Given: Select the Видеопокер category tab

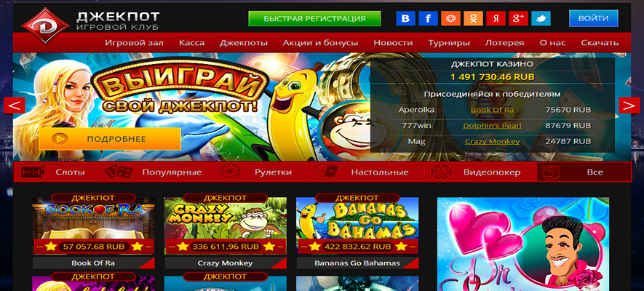Looking at the screenshot, I should tap(481, 172).
